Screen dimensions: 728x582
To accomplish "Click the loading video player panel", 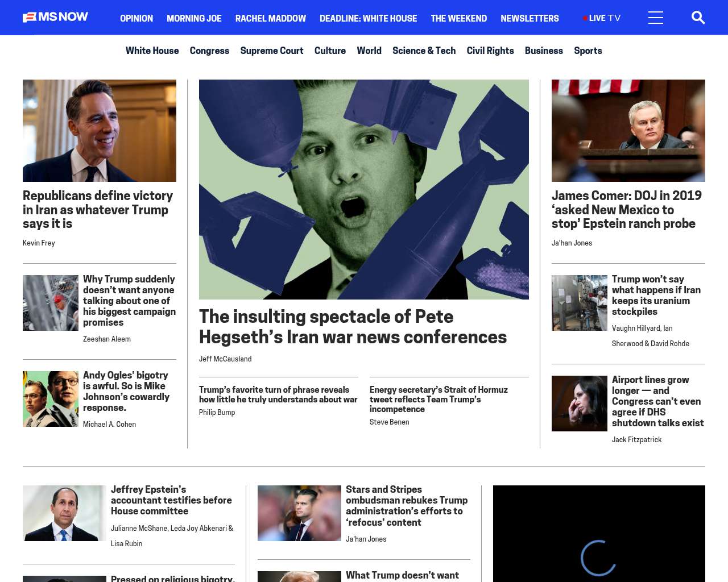I will (598, 534).
